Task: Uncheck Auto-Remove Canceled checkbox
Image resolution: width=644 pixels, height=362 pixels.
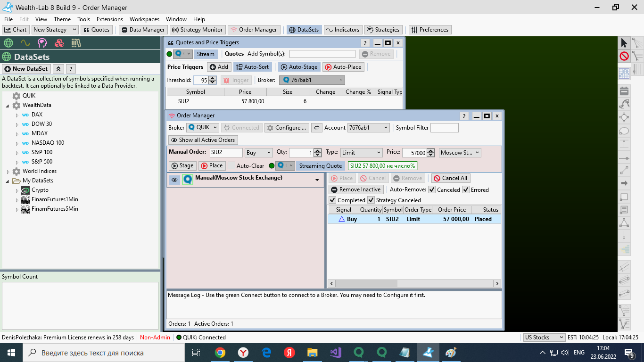Action: point(431,189)
